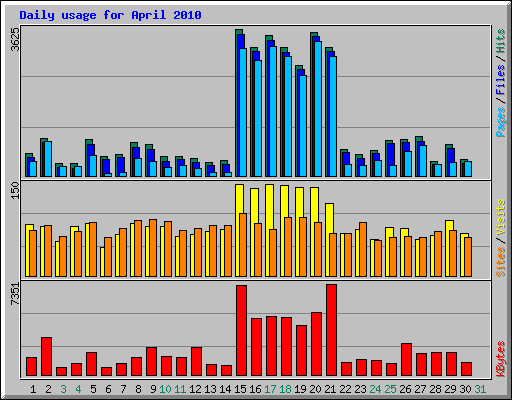
Task: Click day label 16 on the x-axis
Action: click(x=255, y=389)
